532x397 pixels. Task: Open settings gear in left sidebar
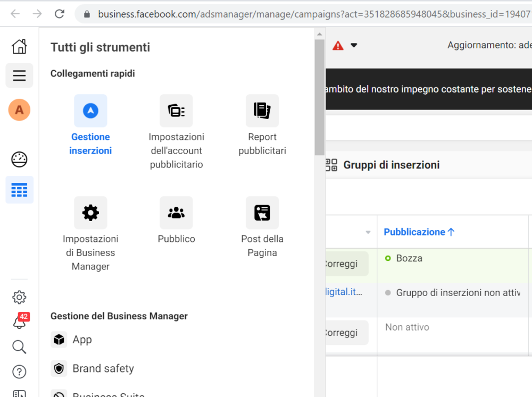point(19,297)
